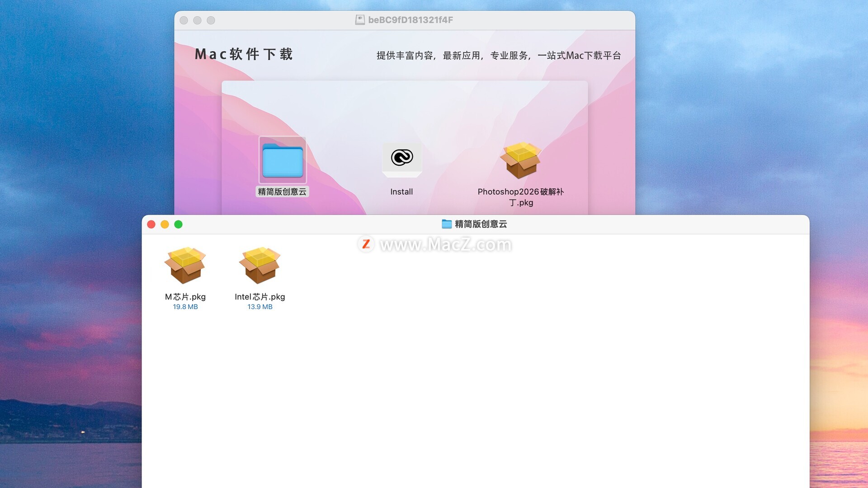Click the 精简版创意云 window title text

pyautogui.click(x=481, y=224)
